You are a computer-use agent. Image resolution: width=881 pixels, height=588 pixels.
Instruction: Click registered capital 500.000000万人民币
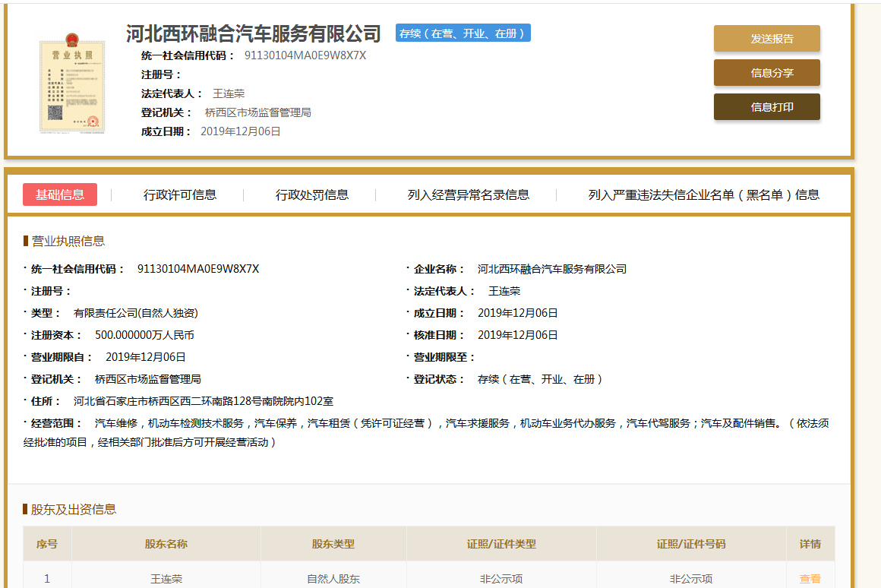pyautogui.click(x=144, y=335)
